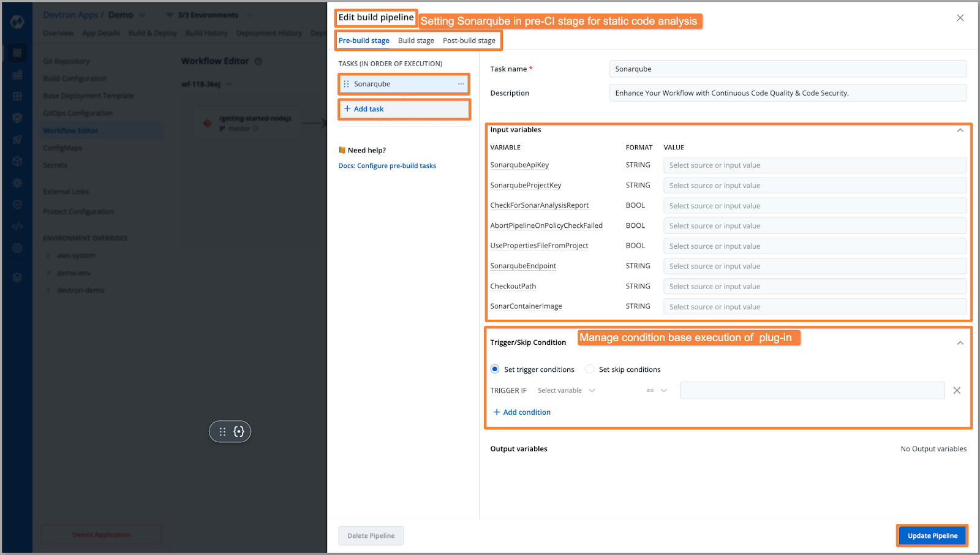Open Secrets in background config menu
Screen dimensions: 980x555
coord(55,165)
